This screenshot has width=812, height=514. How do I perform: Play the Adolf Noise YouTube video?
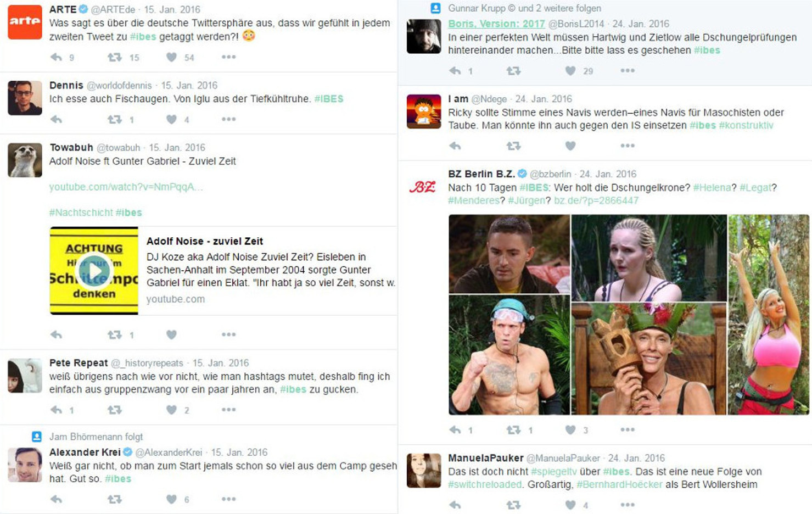point(94,270)
